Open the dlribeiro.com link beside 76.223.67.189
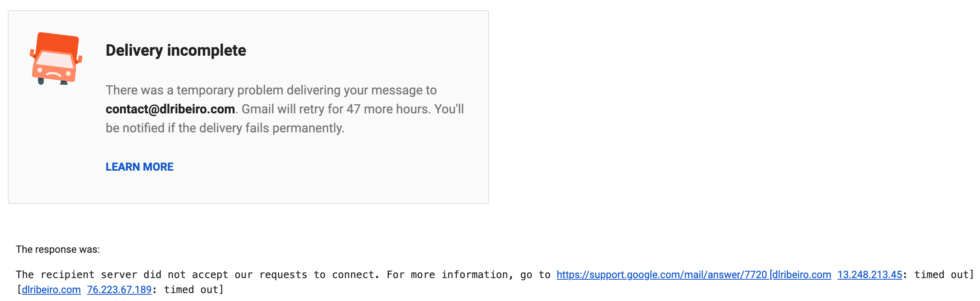This screenshot has height=301, width=980. tap(51, 290)
